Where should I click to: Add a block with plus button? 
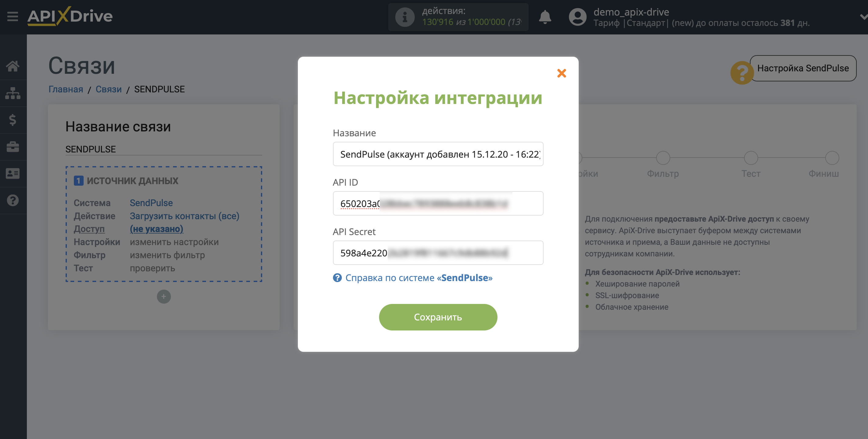[164, 297]
